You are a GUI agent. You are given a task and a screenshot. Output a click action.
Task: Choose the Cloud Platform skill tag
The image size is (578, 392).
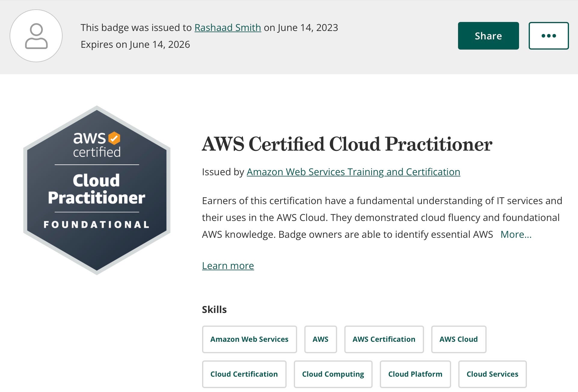coord(415,374)
